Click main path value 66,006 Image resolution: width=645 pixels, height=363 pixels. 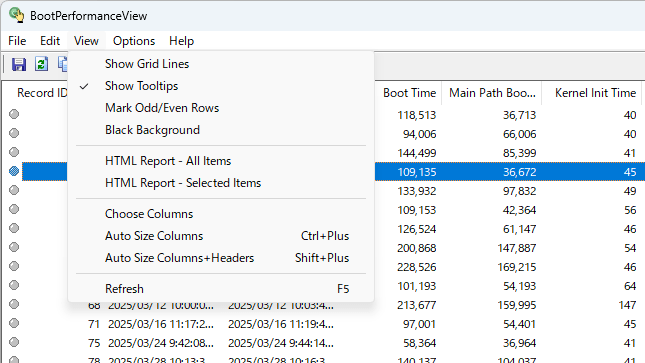(519, 134)
